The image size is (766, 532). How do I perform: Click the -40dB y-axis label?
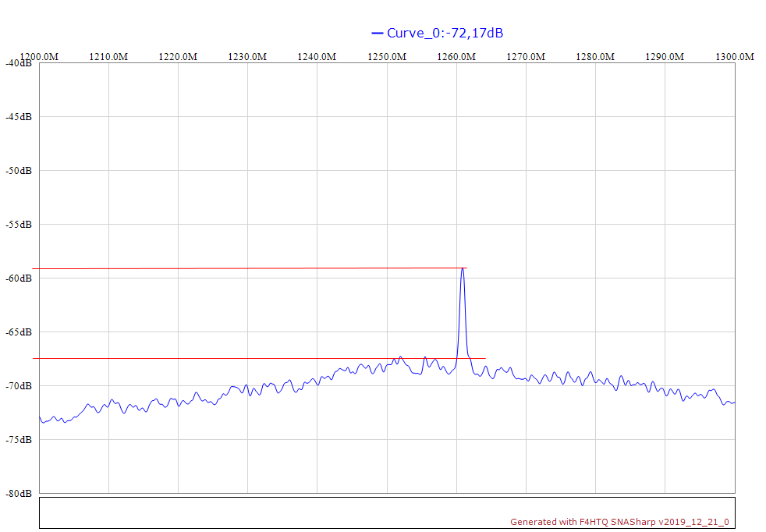click(x=19, y=63)
